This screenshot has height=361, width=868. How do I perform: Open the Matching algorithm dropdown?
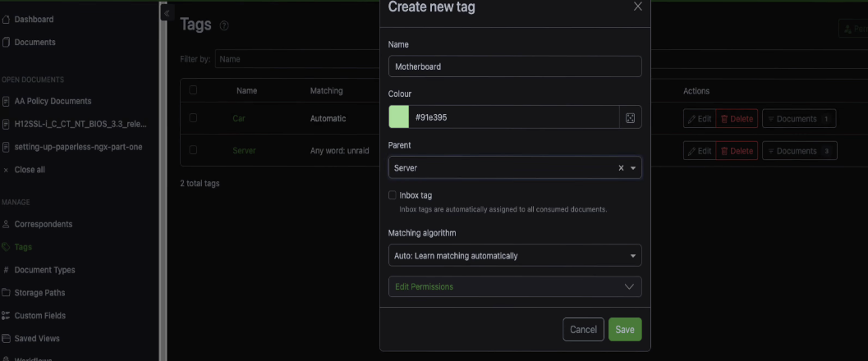click(x=514, y=256)
